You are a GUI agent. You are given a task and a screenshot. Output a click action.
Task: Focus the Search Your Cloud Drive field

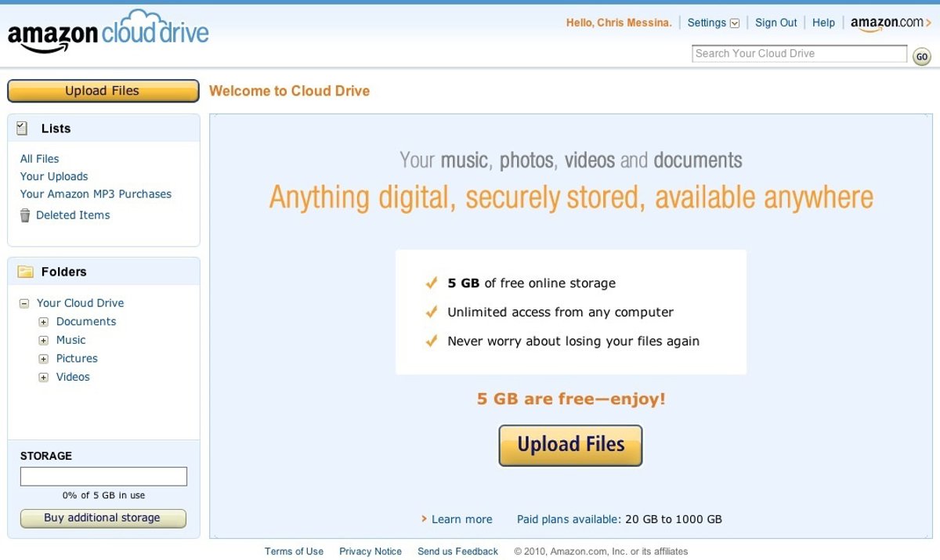click(x=799, y=53)
